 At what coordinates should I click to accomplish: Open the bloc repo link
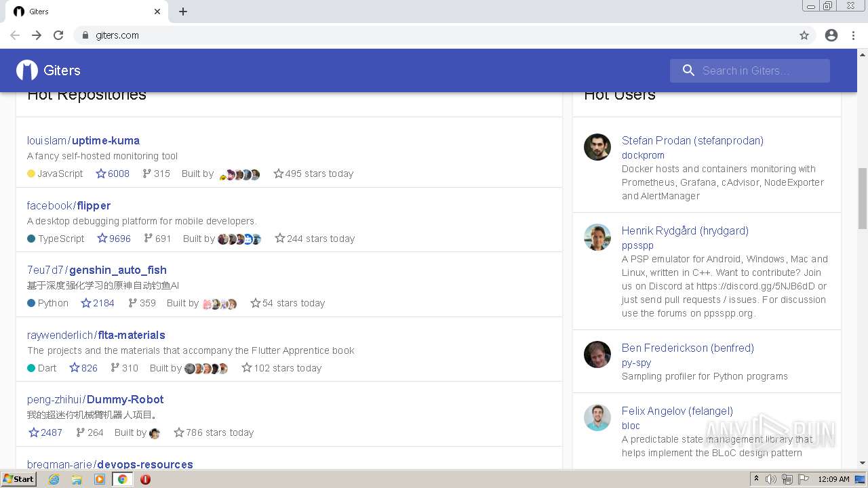tap(631, 426)
